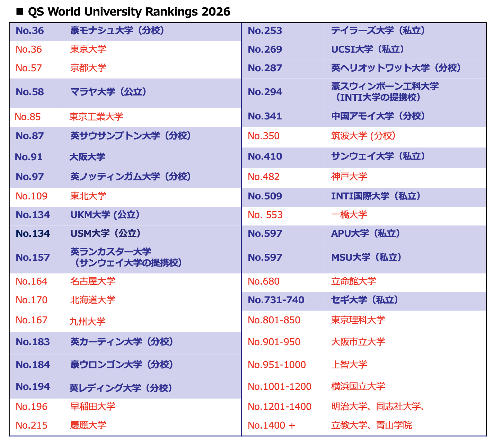Image resolution: width=494 pixels, height=448 pixels.
Task: Click the APU大学（私立） cell
Action: pyautogui.click(x=365, y=234)
